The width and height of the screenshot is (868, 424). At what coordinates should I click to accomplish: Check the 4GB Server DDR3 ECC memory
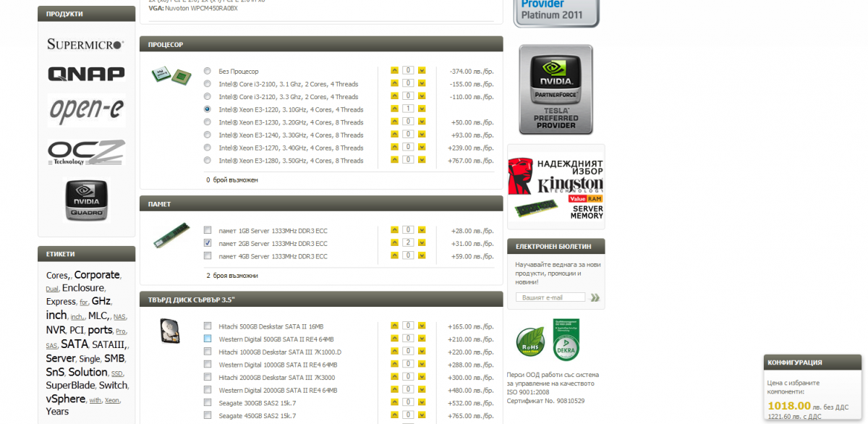point(208,256)
